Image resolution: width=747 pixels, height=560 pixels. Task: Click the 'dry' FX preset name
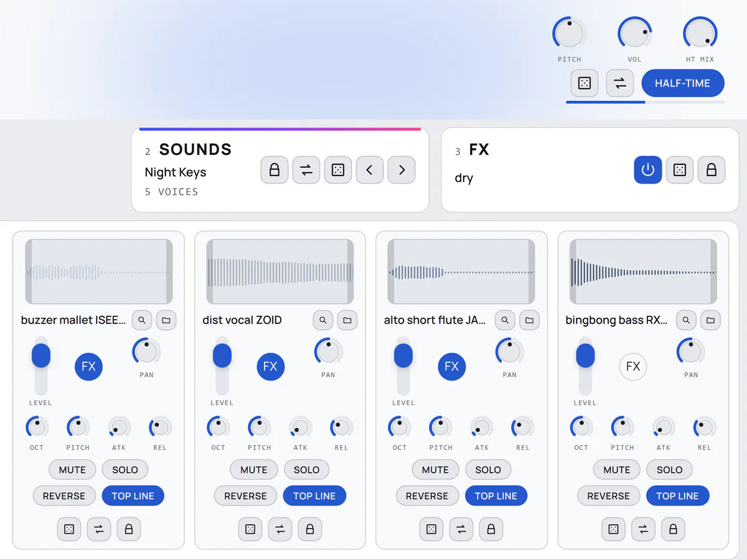click(x=464, y=178)
